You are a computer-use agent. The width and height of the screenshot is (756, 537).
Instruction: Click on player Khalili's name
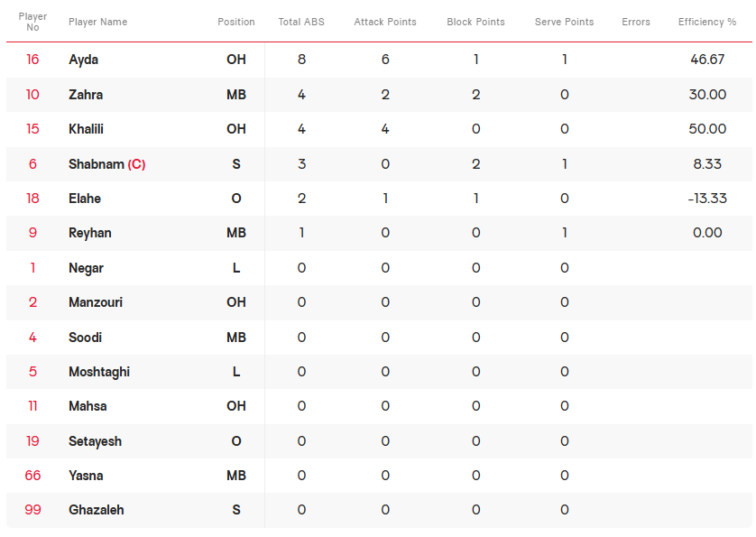pos(86,129)
